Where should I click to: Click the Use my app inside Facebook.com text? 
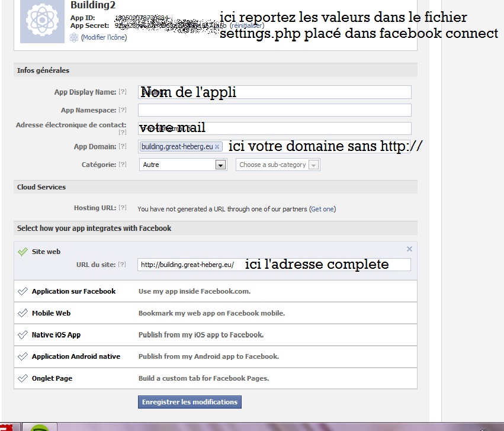point(194,291)
